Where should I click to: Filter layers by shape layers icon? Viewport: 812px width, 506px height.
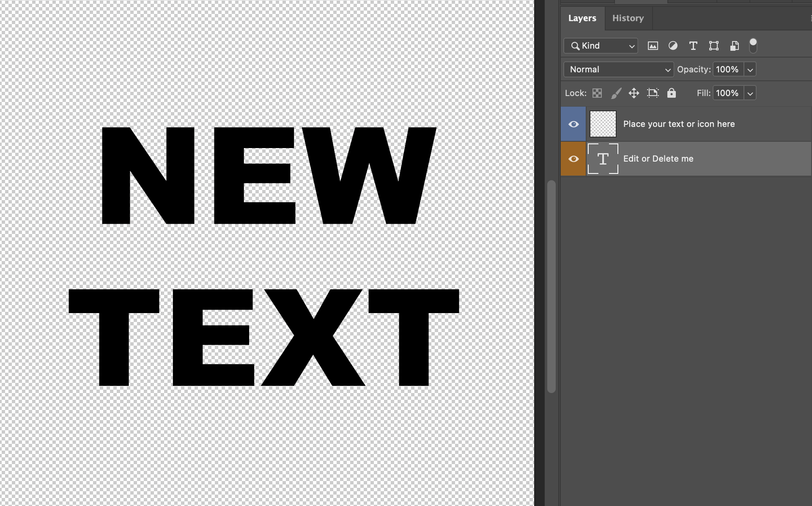coord(714,46)
